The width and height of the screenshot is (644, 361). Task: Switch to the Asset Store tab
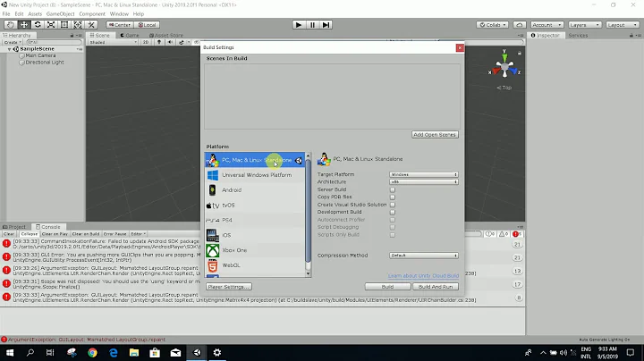tap(166, 35)
